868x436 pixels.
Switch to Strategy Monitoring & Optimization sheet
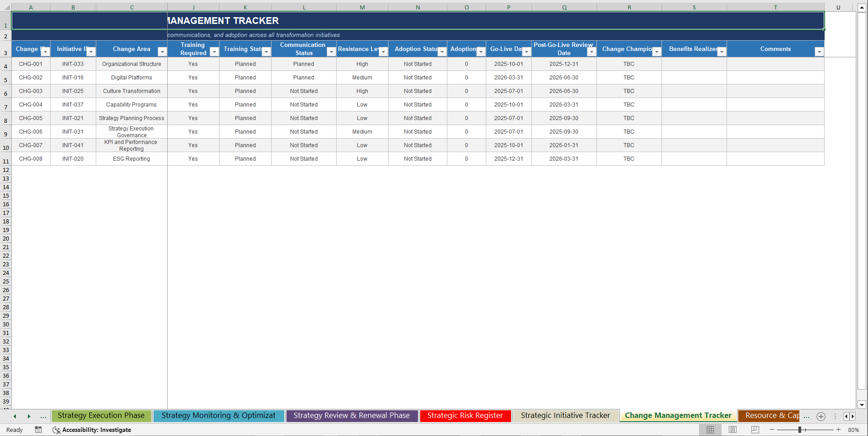pyautogui.click(x=219, y=416)
